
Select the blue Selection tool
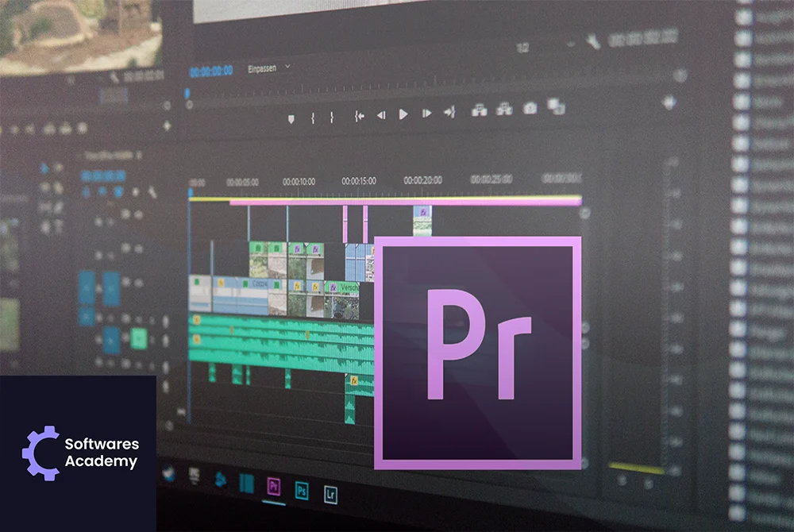pyautogui.click(x=44, y=168)
